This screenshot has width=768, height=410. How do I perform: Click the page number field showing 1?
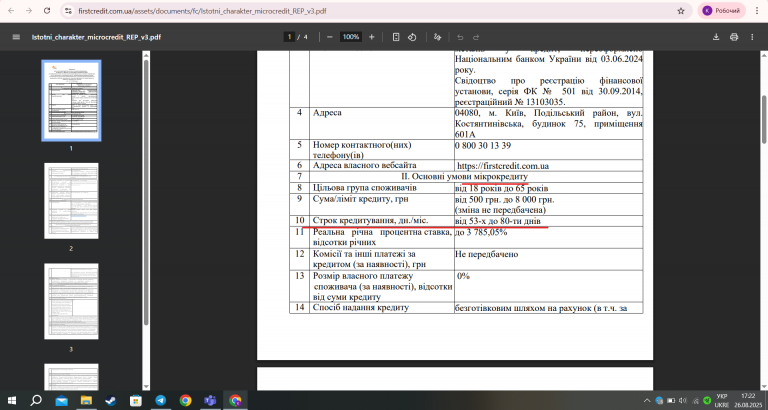(289, 37)
